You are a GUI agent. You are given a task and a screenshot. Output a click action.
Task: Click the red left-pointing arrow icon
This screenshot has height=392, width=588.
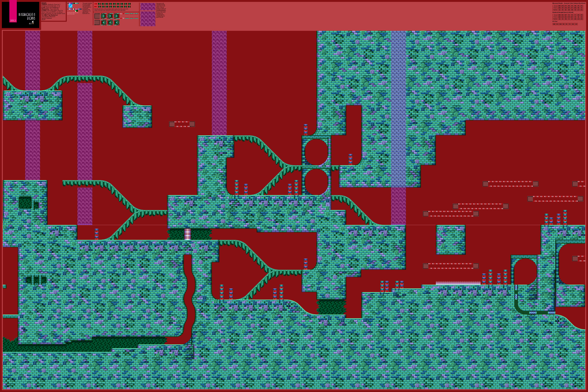(x=96, y=7)
